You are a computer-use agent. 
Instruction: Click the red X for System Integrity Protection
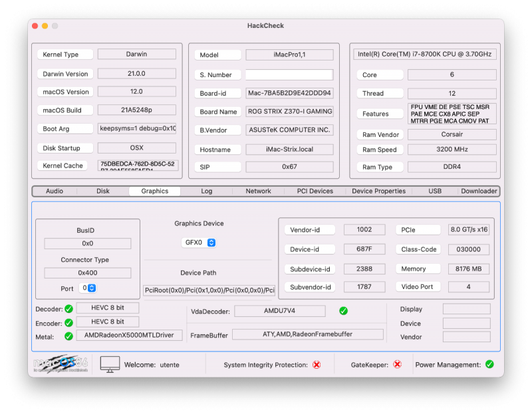317,365
